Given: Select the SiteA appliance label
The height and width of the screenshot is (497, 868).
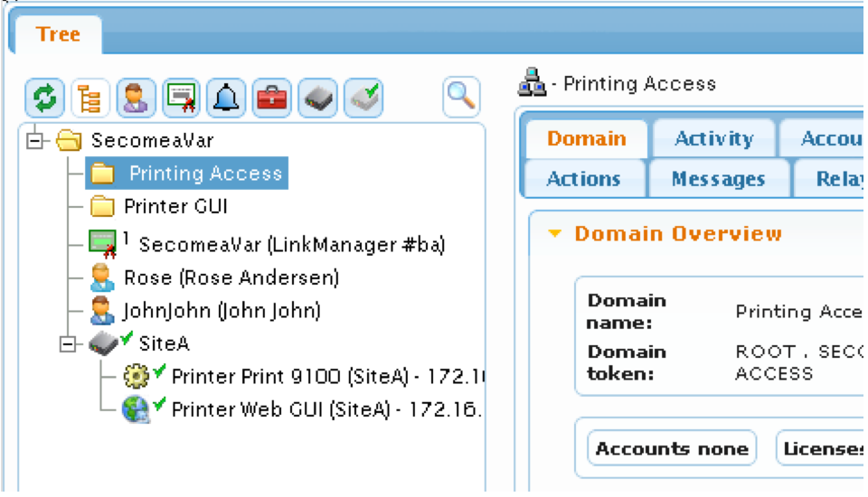Looking at the screenshot, I should pyautogui.click(x=164, y=343).
